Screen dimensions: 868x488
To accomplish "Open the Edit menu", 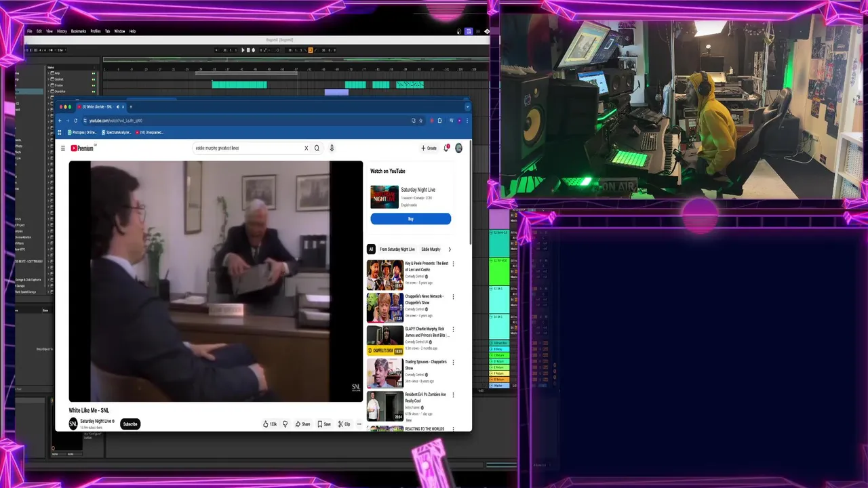I will [39, 31].
